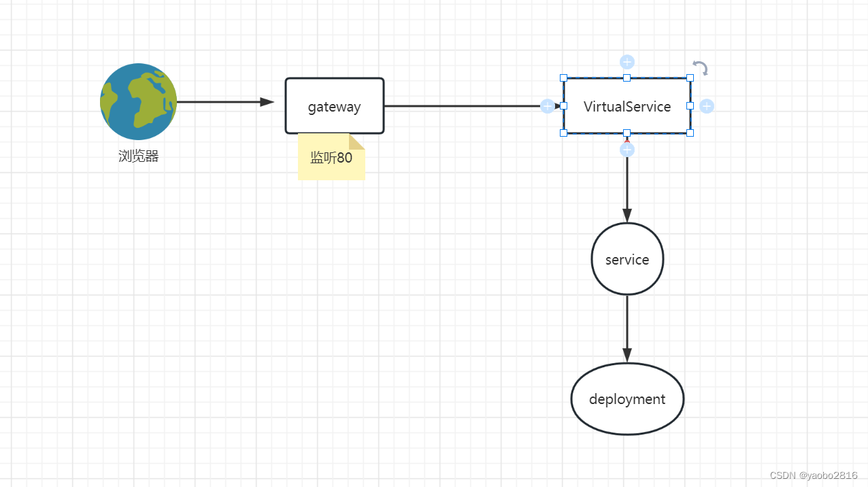868x487 pixels.
Task: Click the blue plus arrow above VirtualService
Action: 627,61
